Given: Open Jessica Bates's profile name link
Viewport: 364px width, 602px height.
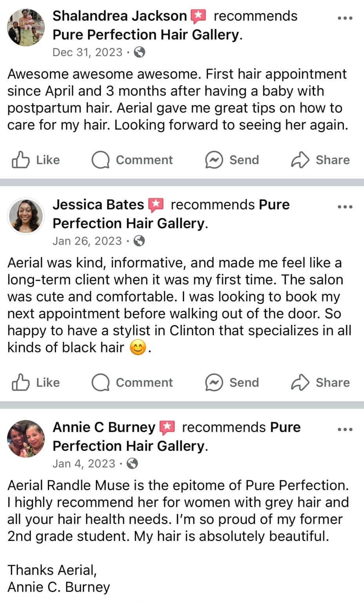Looking at the screenshot, I should [x=98, y=205].
